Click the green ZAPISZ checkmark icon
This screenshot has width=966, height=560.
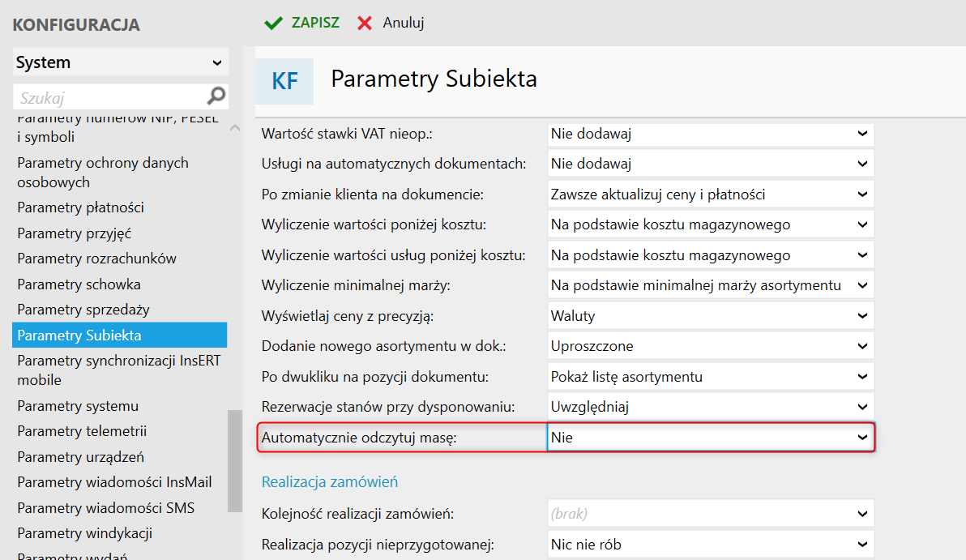pyautogui.click(x=273, y=23)
